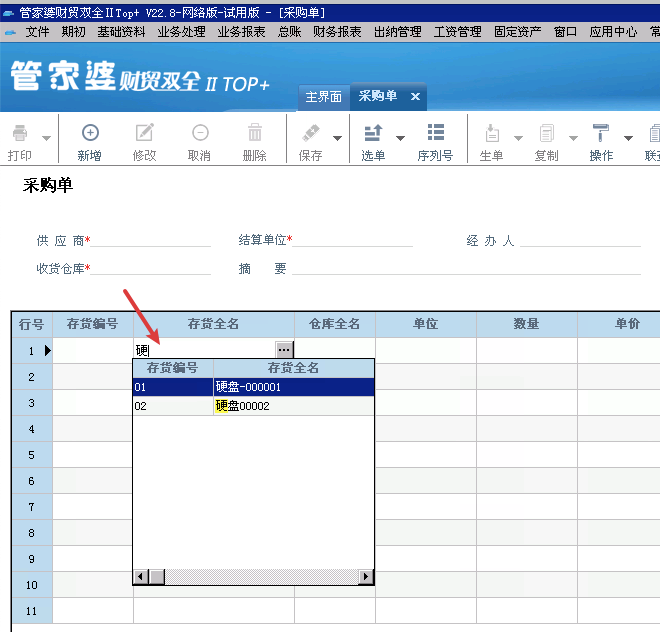Open the 固定资产 menu
Image resolution: width=660 pixels, height=632 pixels.
[x=518, y=32]
